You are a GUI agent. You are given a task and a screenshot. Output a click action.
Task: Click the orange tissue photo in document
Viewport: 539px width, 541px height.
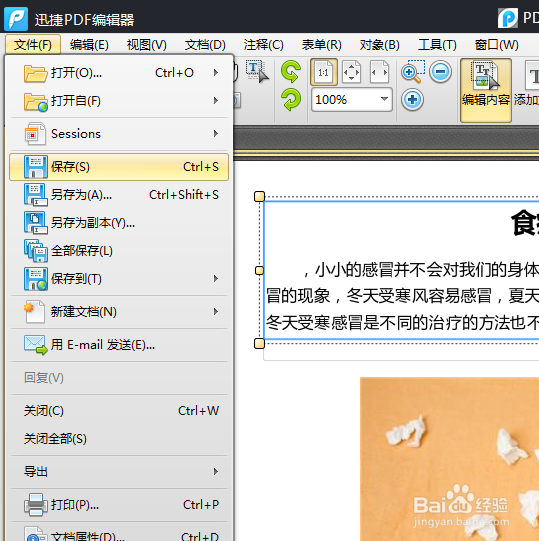pos(449,459)
